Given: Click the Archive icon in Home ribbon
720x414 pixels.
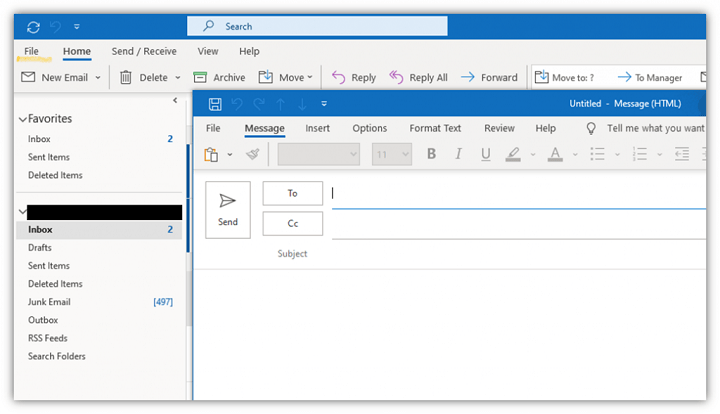Looking at the screenshot, I should coord(201,78).
